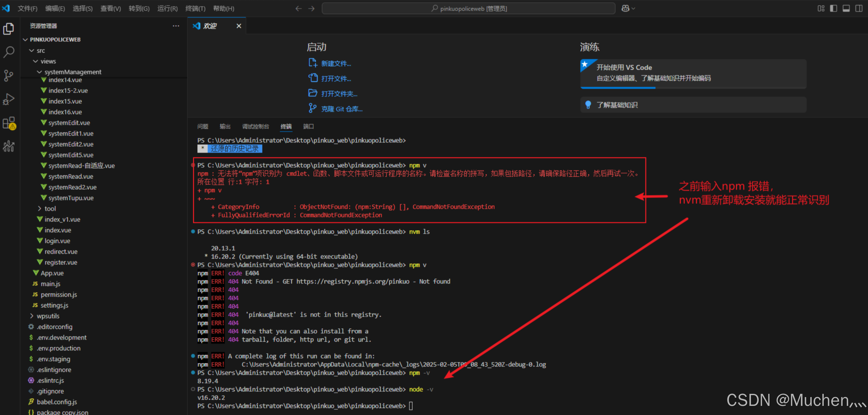The image size is (868, 415).
Task: Click the 打开文件夹 folder icon
Action: [x=313, y=93]
